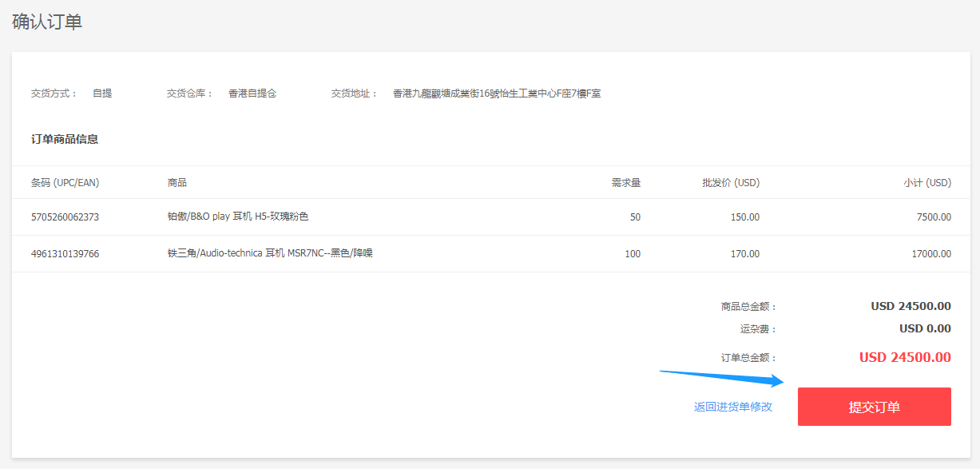
Task: Click the 条码 (UPC/EAN) column header
Action: tap(65, 183)
